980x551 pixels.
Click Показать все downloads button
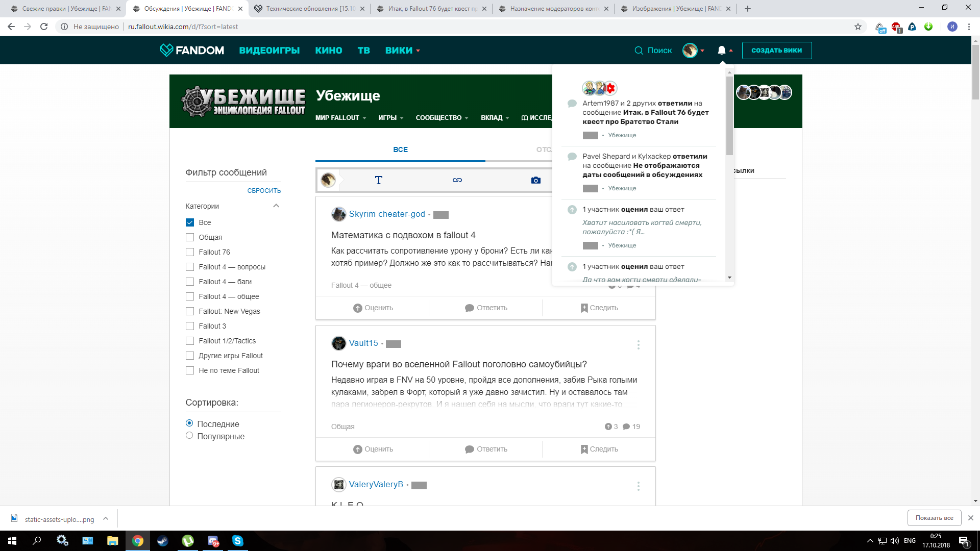(x=934, y=517)
